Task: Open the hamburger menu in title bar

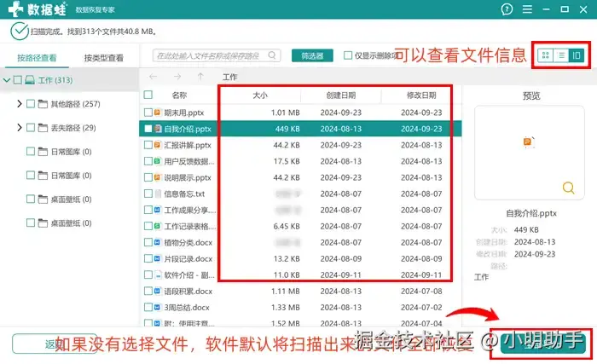Action: click(527, 9)
